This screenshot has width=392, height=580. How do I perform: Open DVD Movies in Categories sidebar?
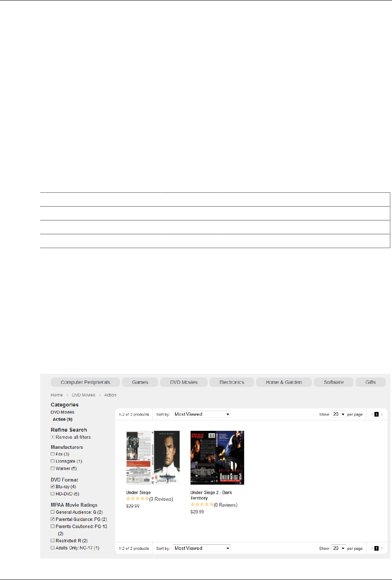coord(62,412)
